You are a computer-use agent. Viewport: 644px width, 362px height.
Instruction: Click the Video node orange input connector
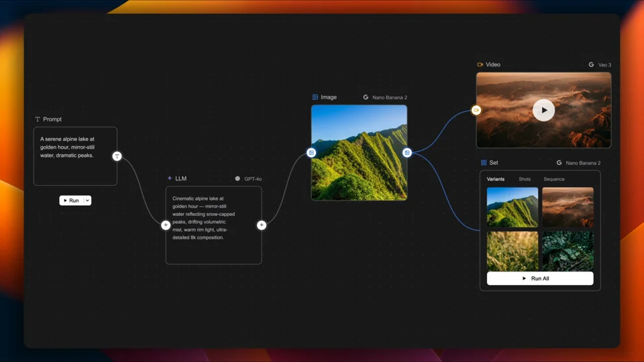tap(476, 110)
